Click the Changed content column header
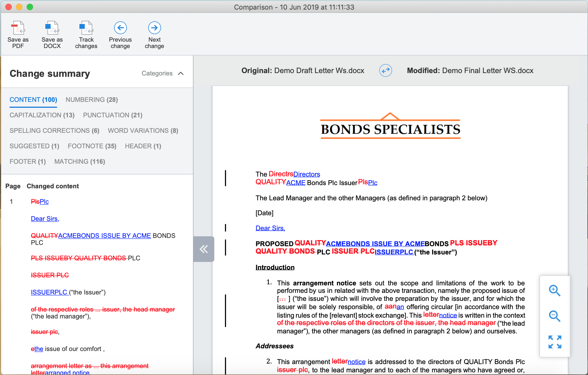This screenshot has height=375, width=588. point(53,186)
